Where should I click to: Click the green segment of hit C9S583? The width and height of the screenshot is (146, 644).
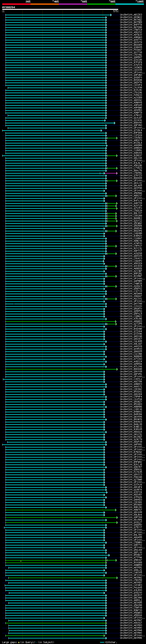[x=112, y=138]
